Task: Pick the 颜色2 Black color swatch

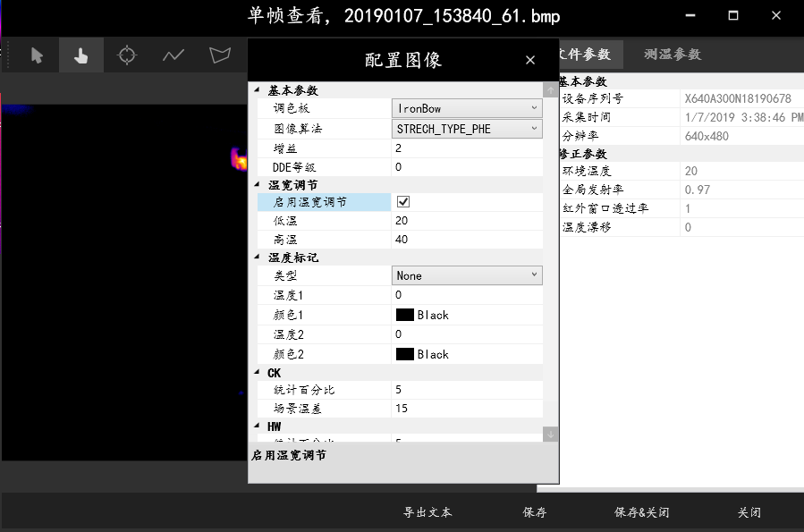Action: (x=404, y=354)
